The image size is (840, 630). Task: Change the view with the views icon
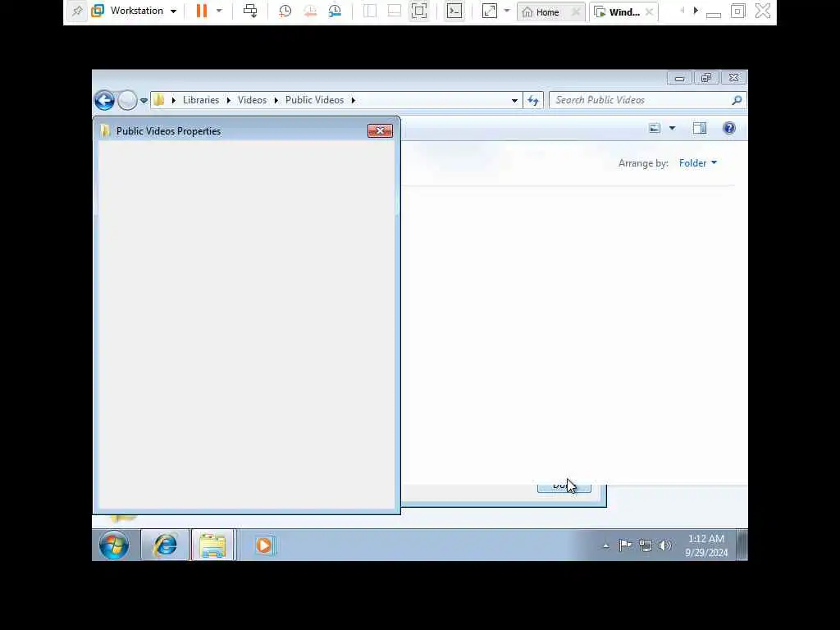coord(655,128)
